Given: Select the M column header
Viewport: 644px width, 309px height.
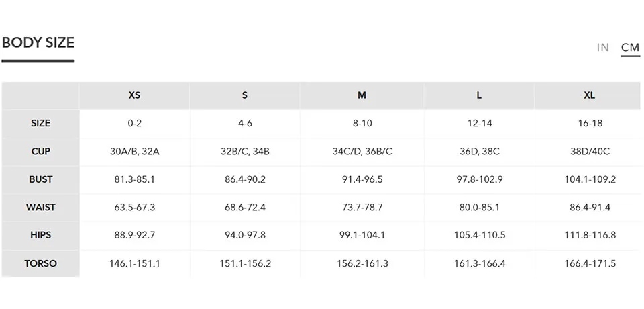Looking at the screenshot, I should pyautogui.click(x=362, y=95).
